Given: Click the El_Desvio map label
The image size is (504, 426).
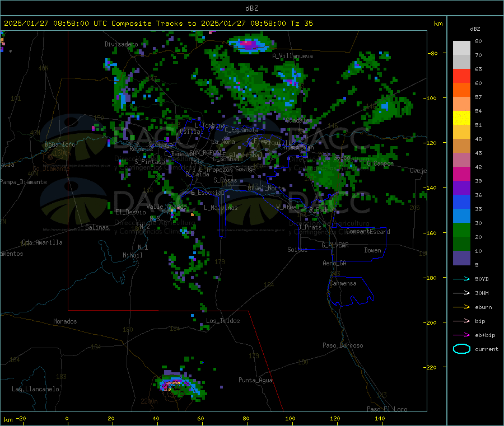Looking at the screenshot, I should point(131,212).
